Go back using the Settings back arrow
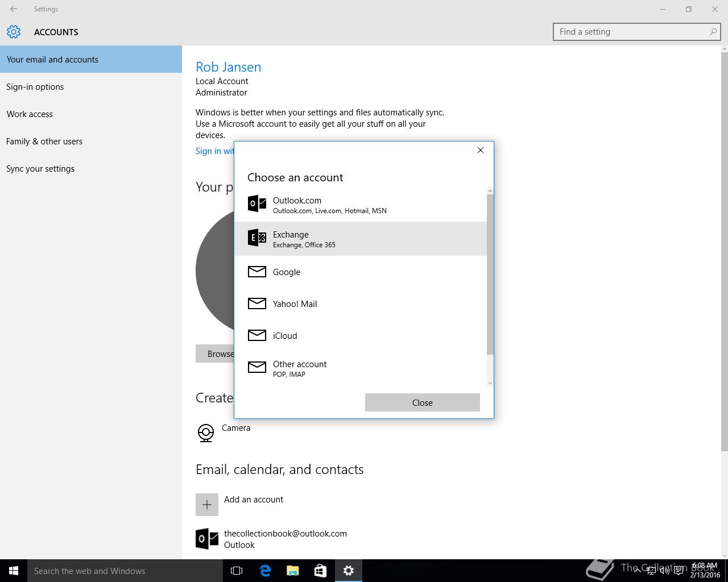 tap(14, 9)
